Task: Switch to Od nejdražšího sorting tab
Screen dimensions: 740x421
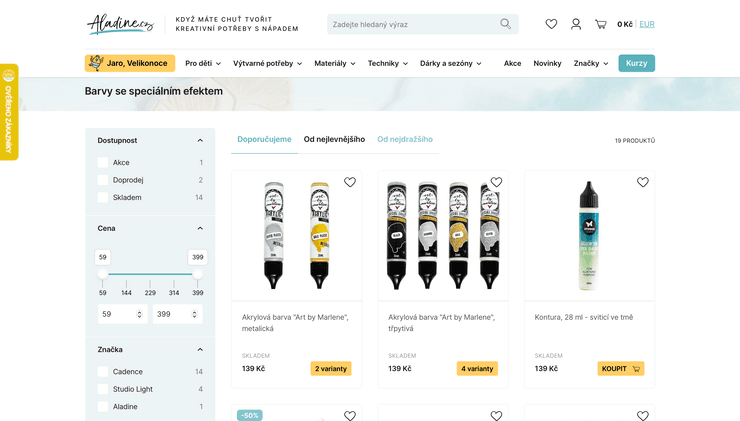Action: click(x=406, y=139)
